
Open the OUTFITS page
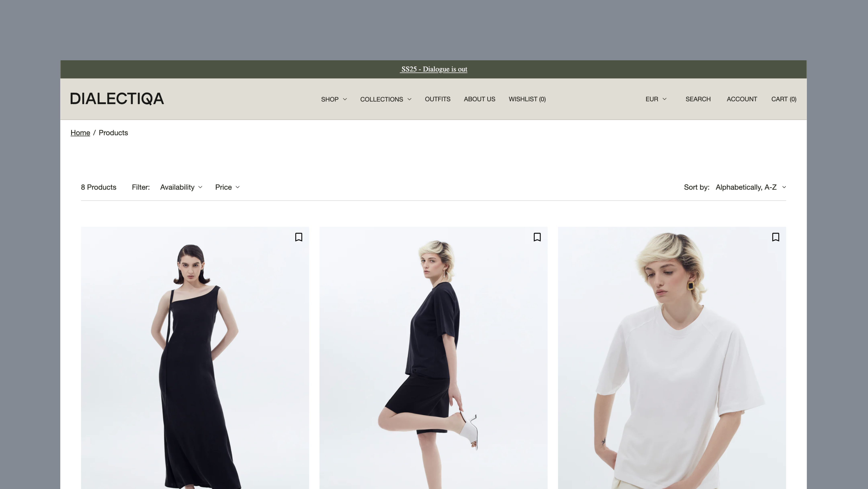tap(437, 99)
